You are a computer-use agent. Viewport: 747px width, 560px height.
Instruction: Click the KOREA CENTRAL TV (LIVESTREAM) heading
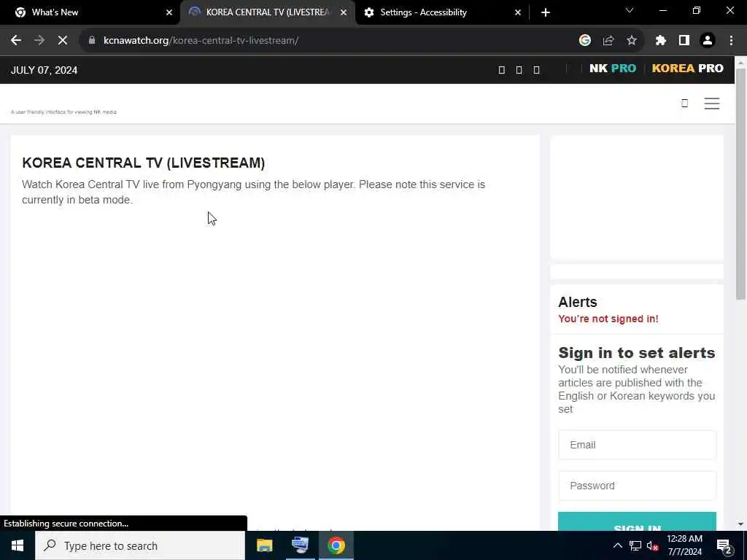pyautogui.click(x=144, y=163)
